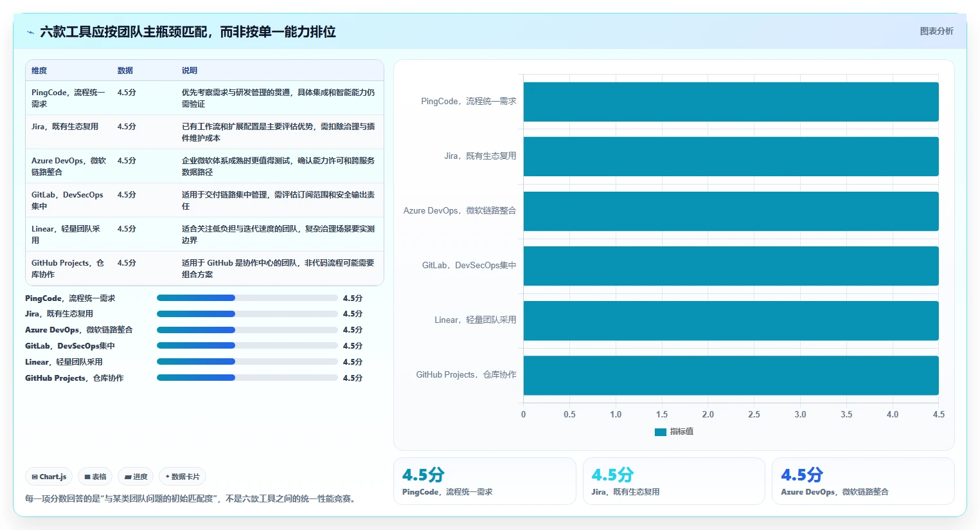Screen dimensions: 980x530
Task: Click the 4.5分 value in Jira table row
Action: tap(127, 126)
